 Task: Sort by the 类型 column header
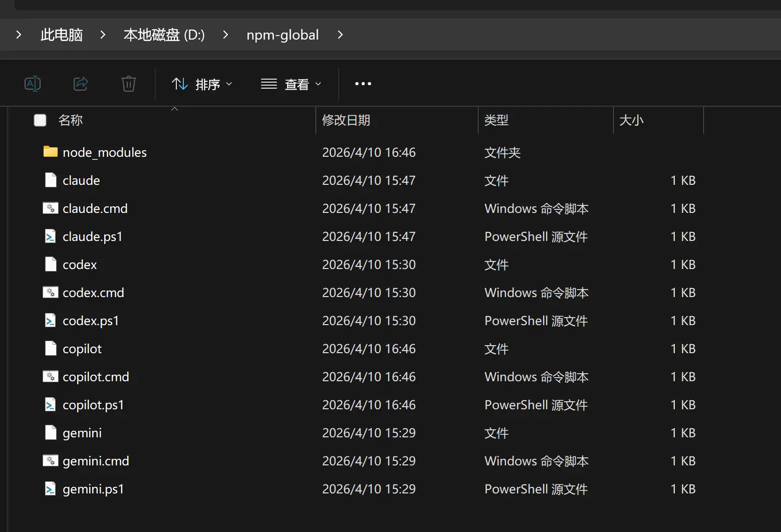coord(496,120)
